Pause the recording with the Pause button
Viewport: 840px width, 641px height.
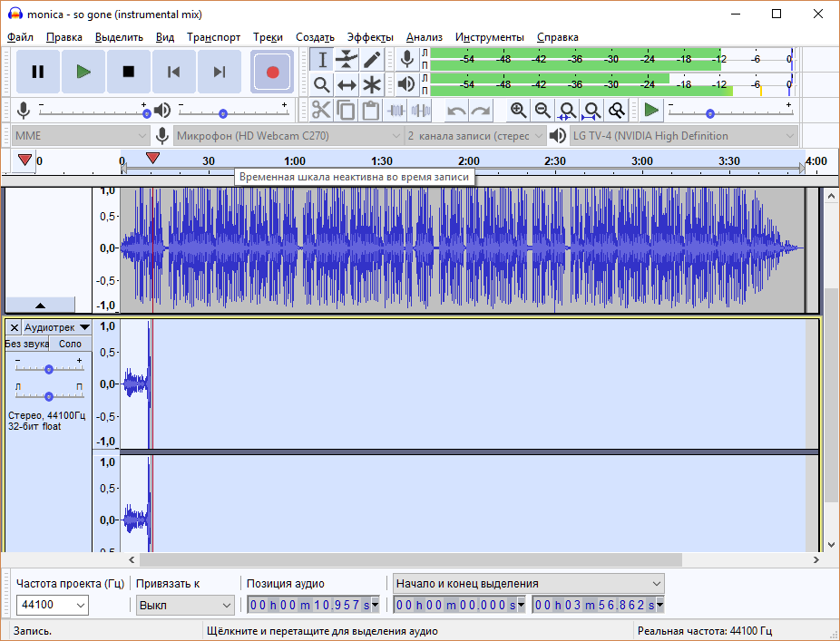pos(37,72)
